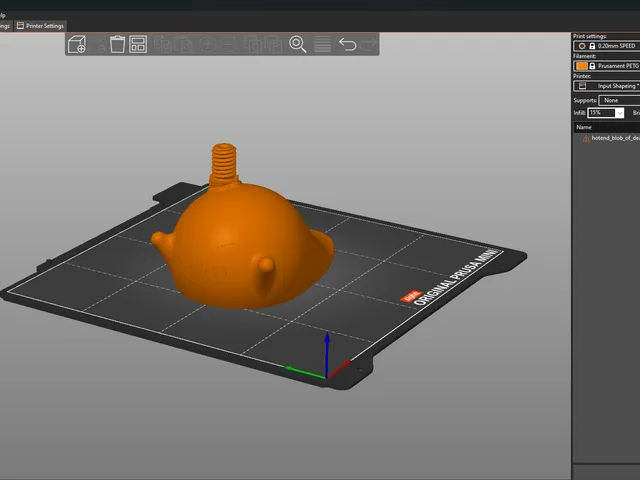Open the Input Shaping printer dropdown

607,86
